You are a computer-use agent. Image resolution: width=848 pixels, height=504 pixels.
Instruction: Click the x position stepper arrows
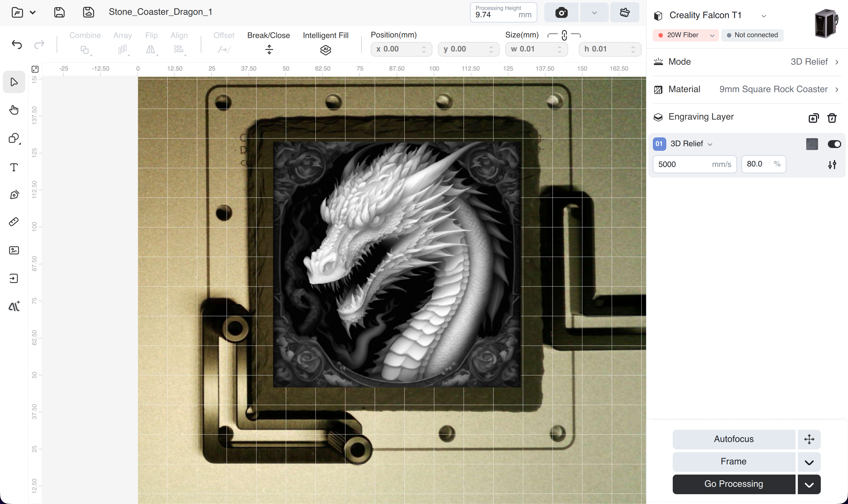click(424, 50)
